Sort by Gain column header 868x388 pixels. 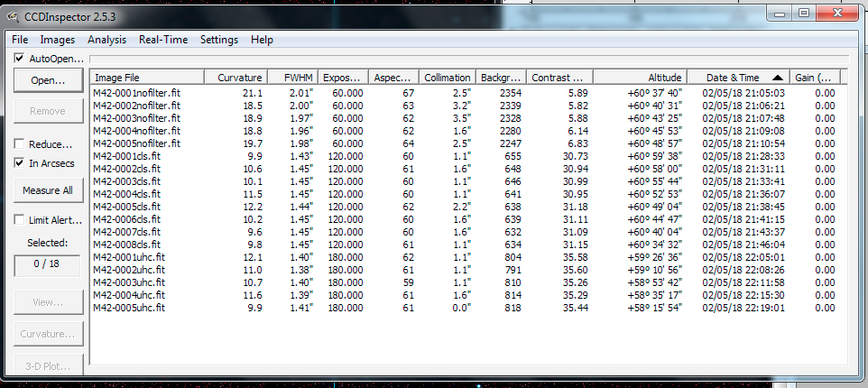pos(817,78)
